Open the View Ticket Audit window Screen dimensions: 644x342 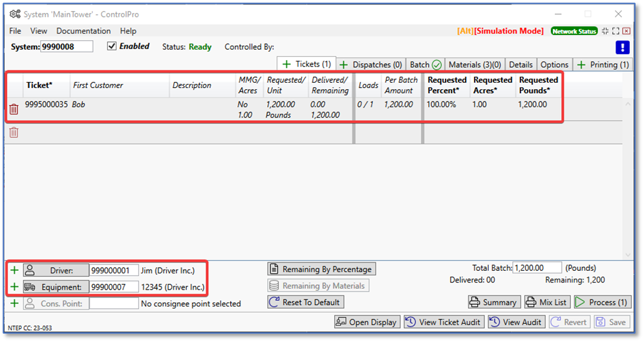tap(443, 322)
